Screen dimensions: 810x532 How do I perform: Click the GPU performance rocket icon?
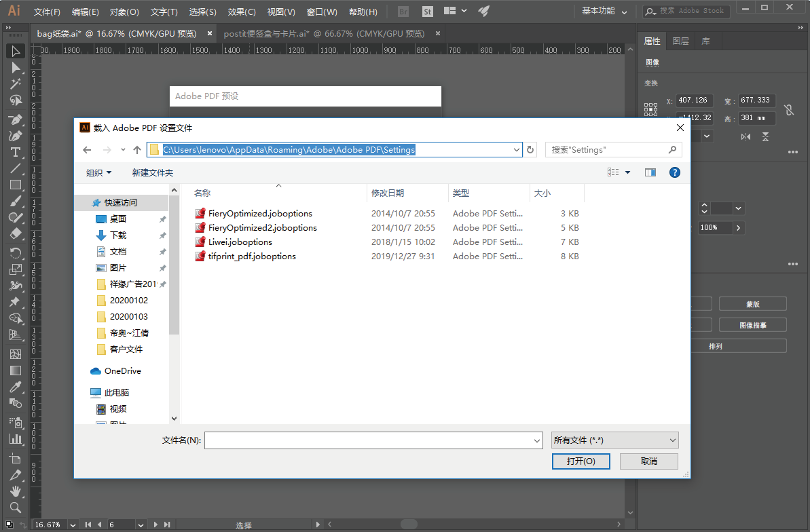pyautogui.click(x=483, y=11)
